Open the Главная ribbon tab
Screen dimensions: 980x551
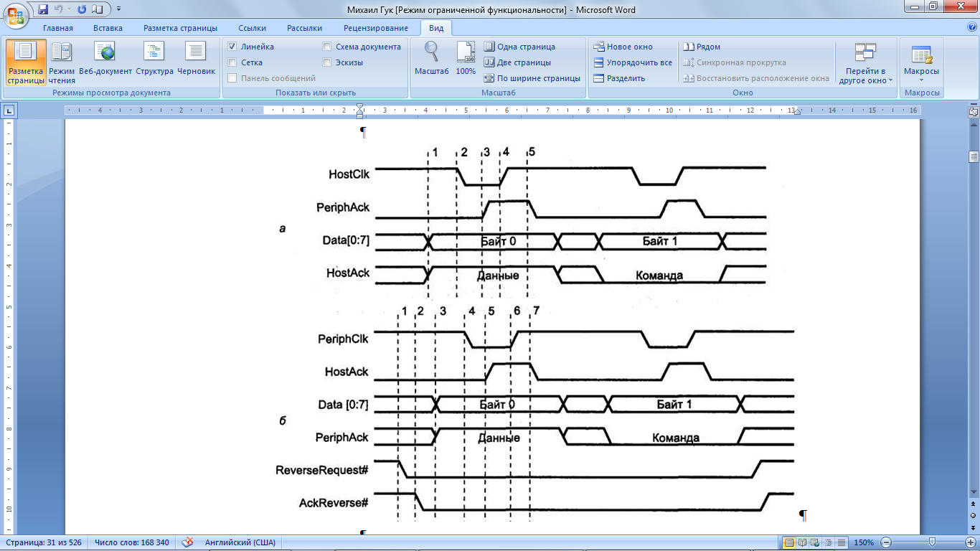(58, 28)
